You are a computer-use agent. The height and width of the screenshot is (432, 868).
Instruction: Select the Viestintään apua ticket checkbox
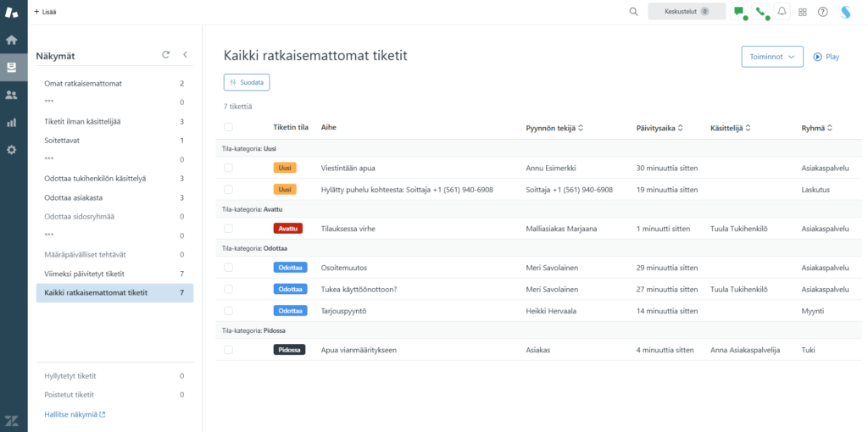pyautogui.click(x=228, y=168)
